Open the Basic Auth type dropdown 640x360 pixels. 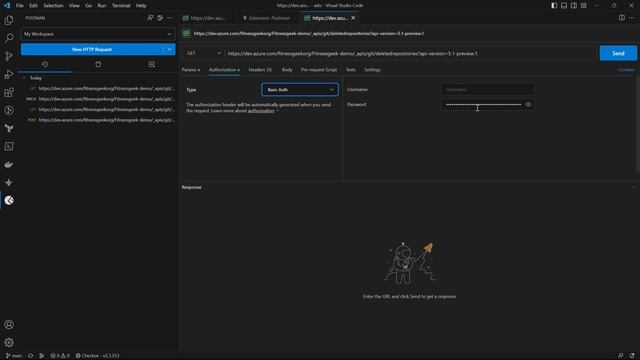tap(300, 90)
